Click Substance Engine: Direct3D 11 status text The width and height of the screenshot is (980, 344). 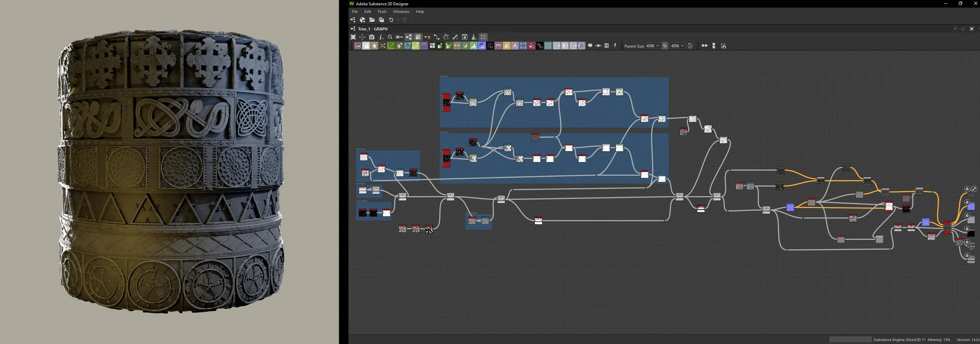900,340
